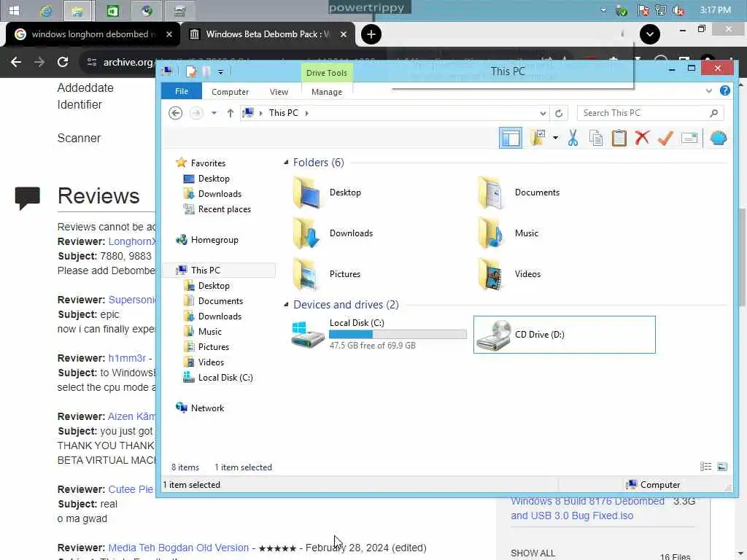Screen dimensions: 747x560
Task: Switch to the View ribbon tab
Action: pyautogui.click(x=279, y=92)
